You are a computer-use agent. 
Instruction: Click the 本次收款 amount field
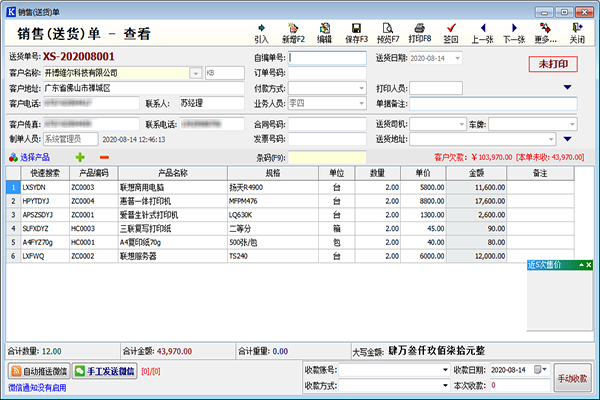pos(520,385)
